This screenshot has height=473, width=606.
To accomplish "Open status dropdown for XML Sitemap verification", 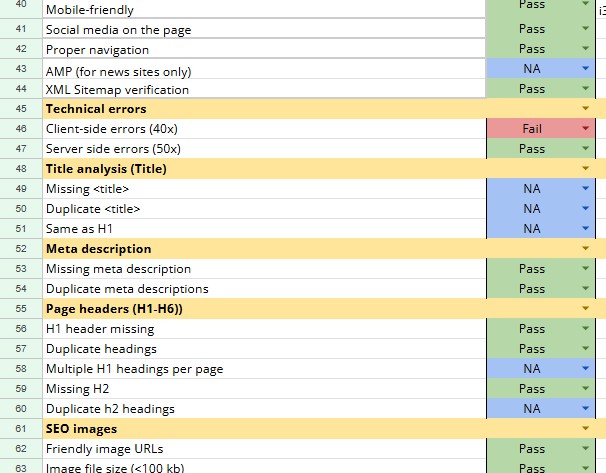I will [585, 89].
